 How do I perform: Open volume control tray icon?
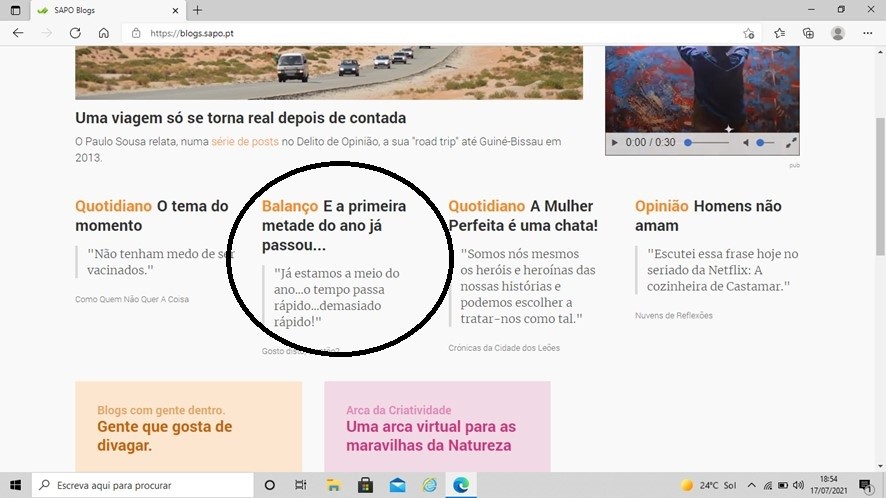pyautogui.click(x=798, y=485)
